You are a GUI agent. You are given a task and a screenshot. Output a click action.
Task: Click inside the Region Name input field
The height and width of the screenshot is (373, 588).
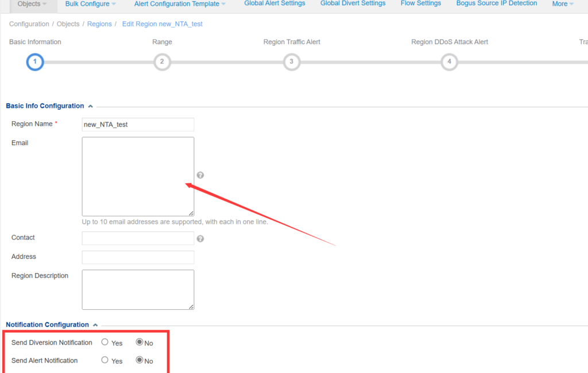click(x=138, y=125)
